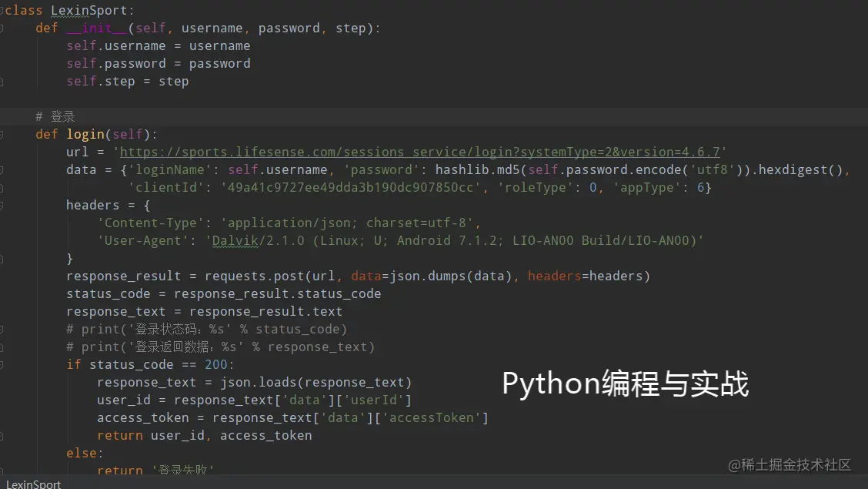The width and height of the screenshot is (868, 489).
Task: Collapse the headers dictionary fold marker
Action: coord(2,206)
